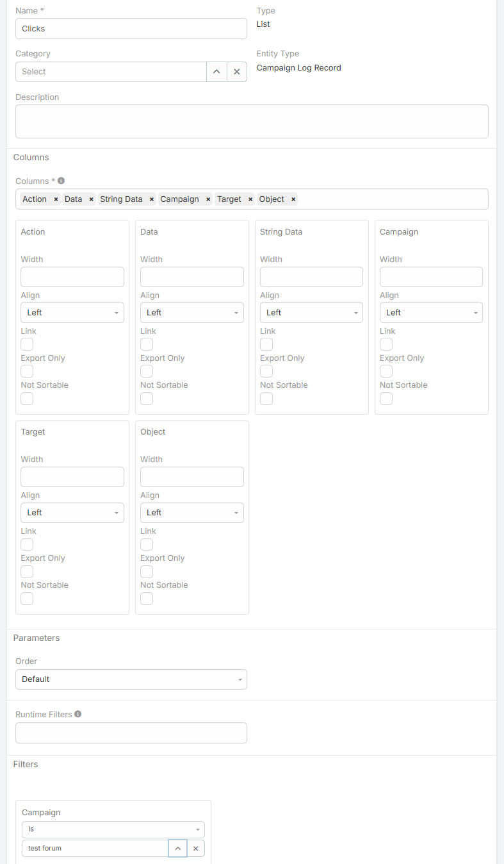
Task: Enable Link for Action column
Action: tap(27, 344)
